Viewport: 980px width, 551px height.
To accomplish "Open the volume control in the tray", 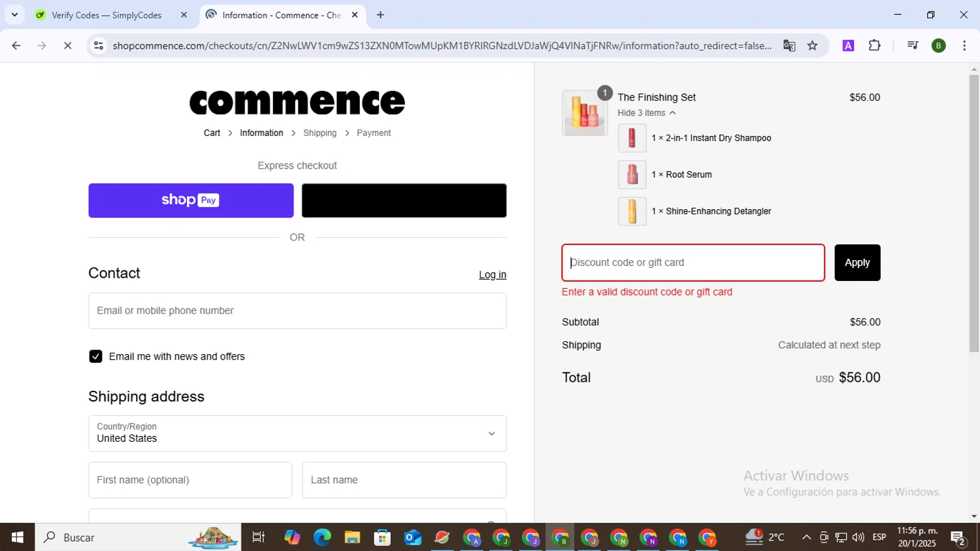I will 858,537.
